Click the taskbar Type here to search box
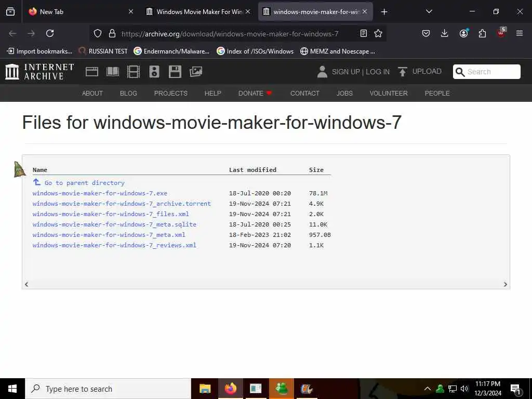 pyautogui.click(x=108, y=389)
